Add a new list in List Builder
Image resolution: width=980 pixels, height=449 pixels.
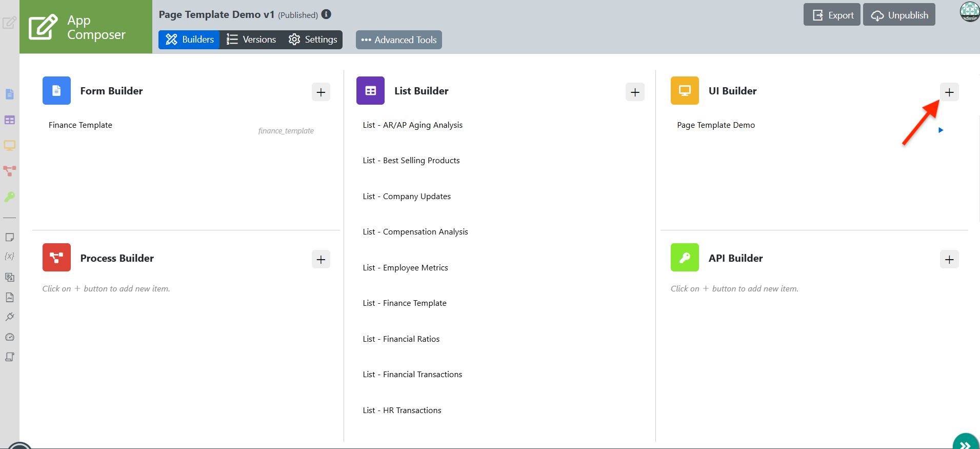(x=635, y=92)
